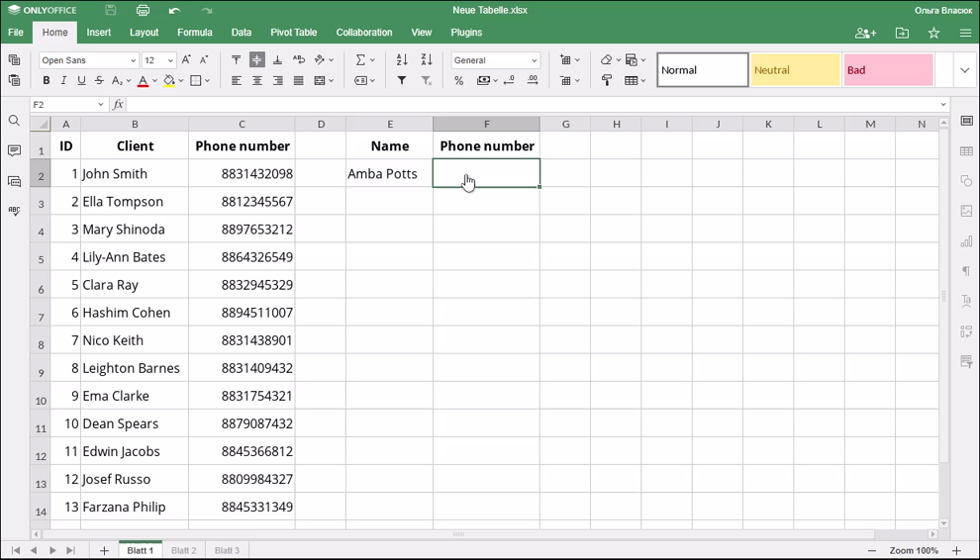Print the spreadsheet

pos(143,10)
